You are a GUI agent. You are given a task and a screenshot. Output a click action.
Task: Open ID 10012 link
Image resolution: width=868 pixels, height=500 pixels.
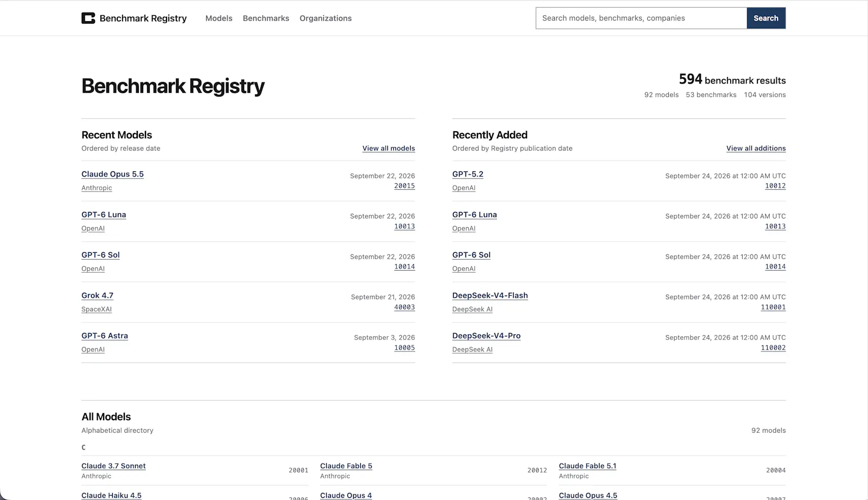[x=775, y=185]
